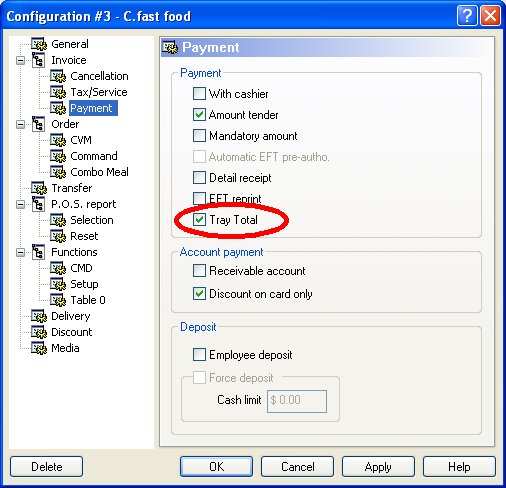Viewport: 506px width, 488px height.
Task: Select the Delivery configuration icon
Action: 39,316
